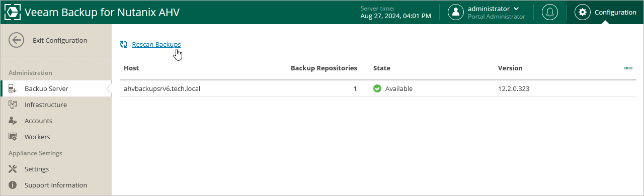Viewport: 644px width, 196px height.
Task: Select the Backup Server menu item
Action: pos(56,88)
